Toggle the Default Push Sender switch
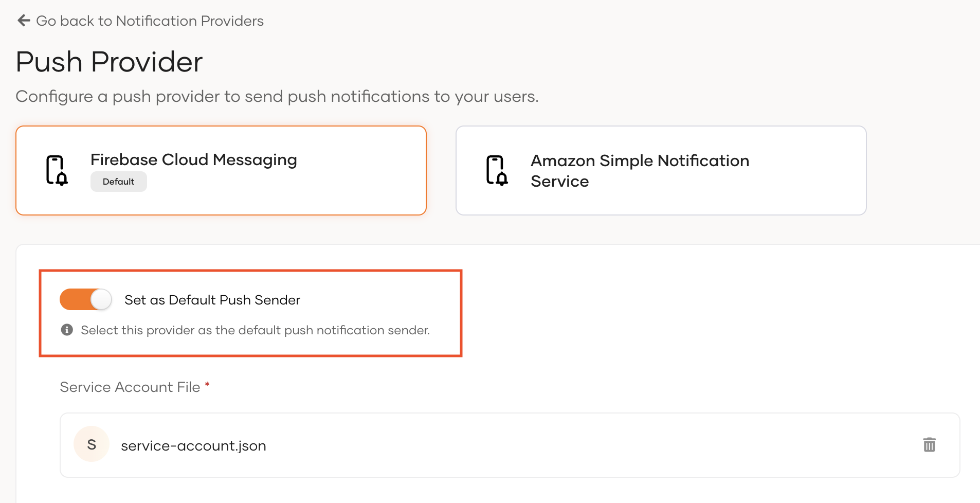980x503 pixels. click(x=86, y=299)
